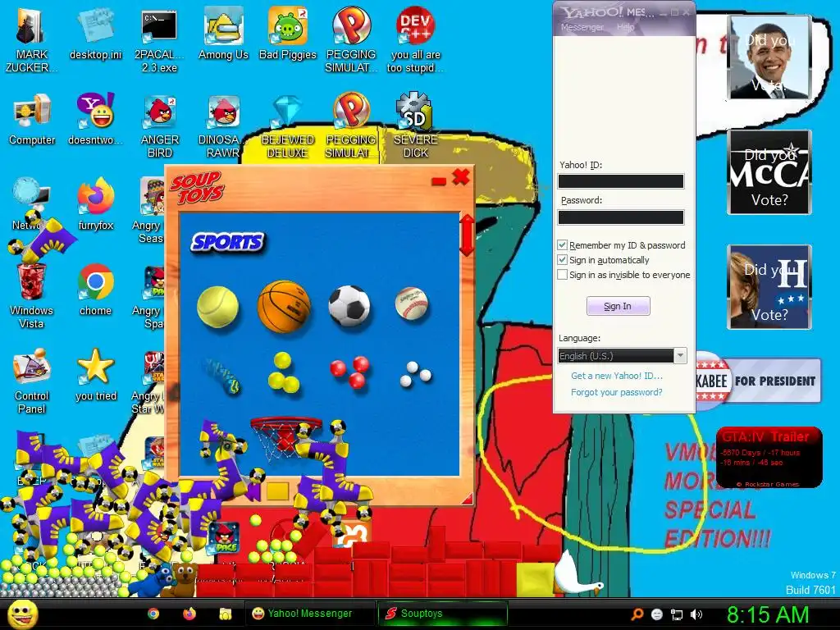The image size is (840, 630).
Task: Select the Yahoo doesntwo desktop shortcut
Action: click(95, 119)
